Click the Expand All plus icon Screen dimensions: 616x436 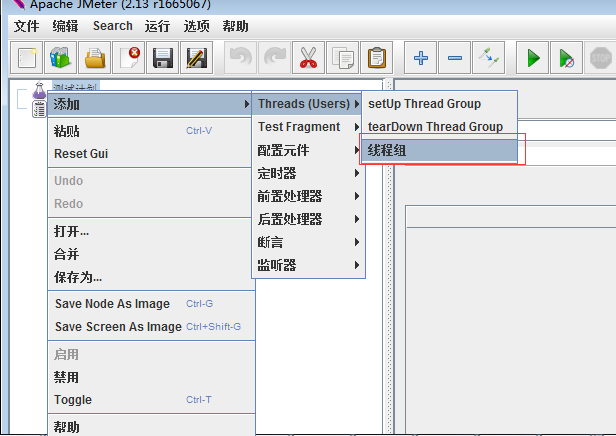[420, 58]
